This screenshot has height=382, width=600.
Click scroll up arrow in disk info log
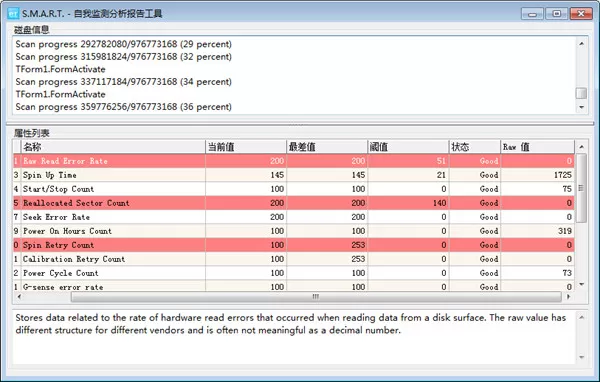point(581,44)
